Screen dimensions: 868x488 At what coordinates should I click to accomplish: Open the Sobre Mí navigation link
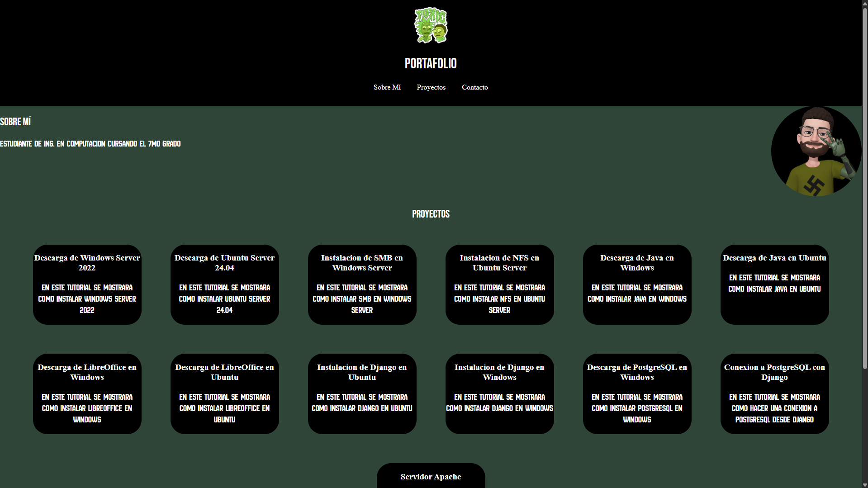tap(387, 87)
